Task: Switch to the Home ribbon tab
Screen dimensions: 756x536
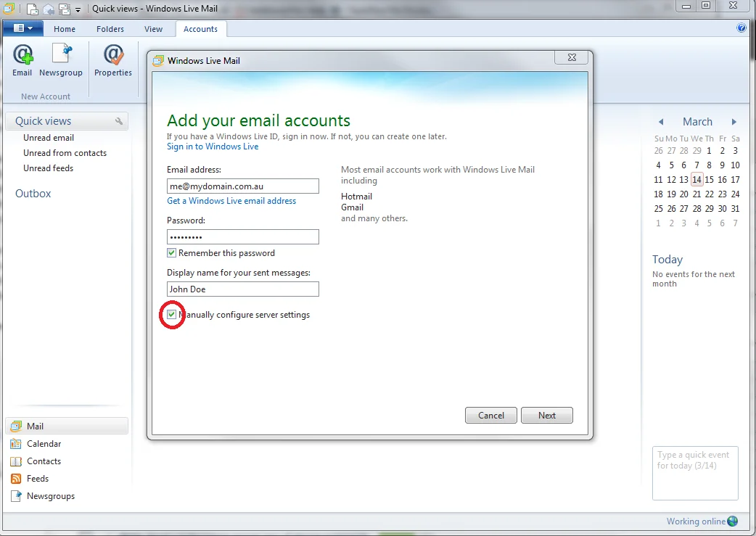Action: 65,29
